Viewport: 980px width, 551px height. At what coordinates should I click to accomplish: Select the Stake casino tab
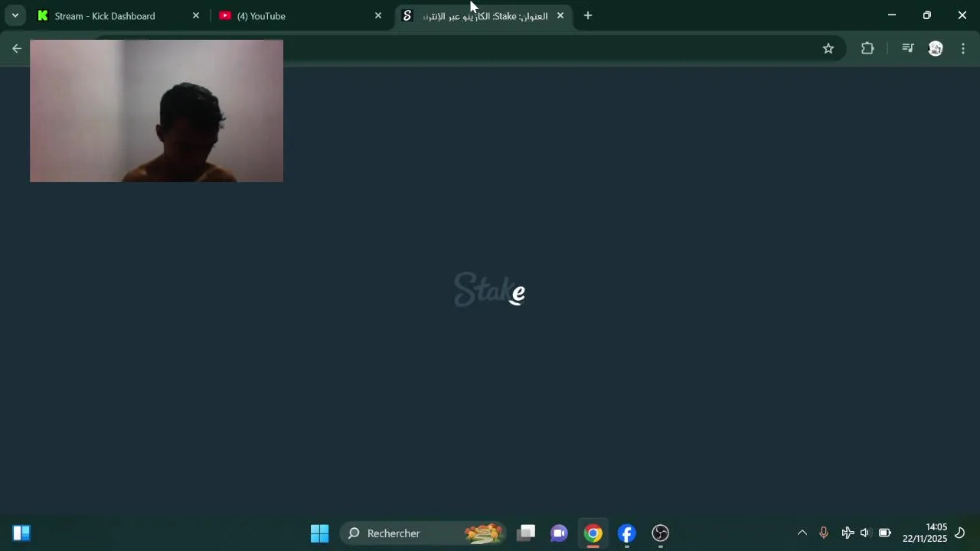point(484,15)
